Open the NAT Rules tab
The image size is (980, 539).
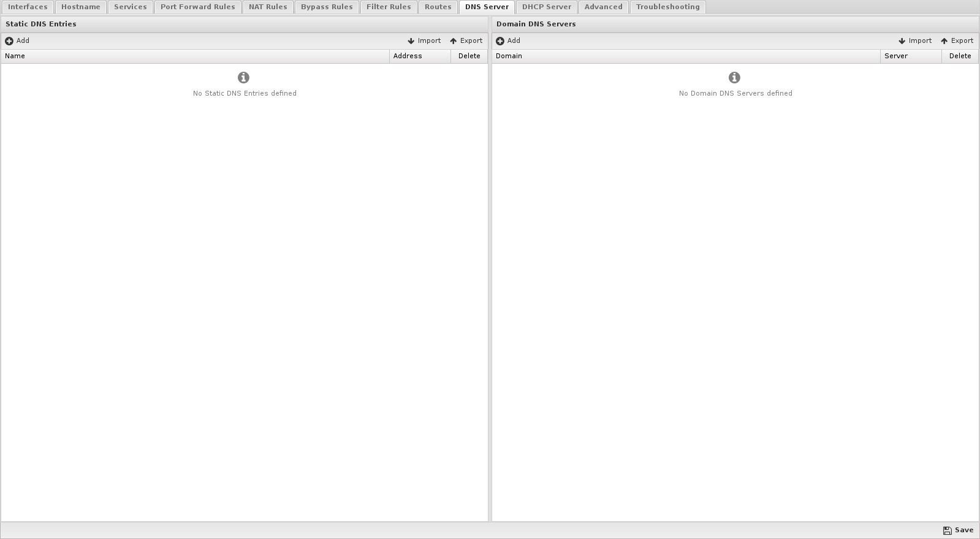pos(268,7)
